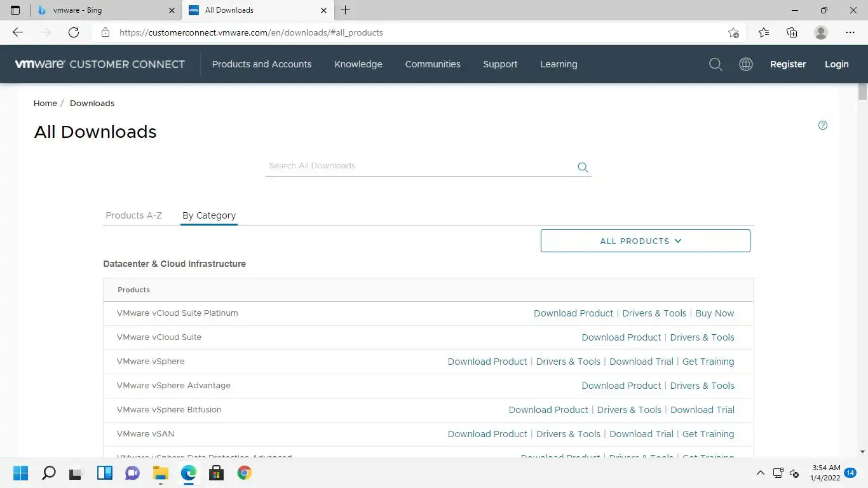Click the Datacenter & Cloud Infrastructure heading
Viewport: 868px width, 488px height.
174,264
